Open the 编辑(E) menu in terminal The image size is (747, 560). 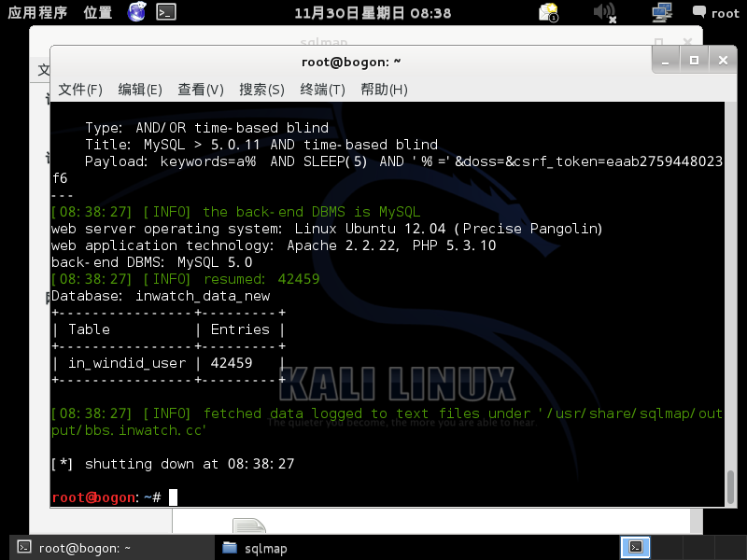coord(140,90)
